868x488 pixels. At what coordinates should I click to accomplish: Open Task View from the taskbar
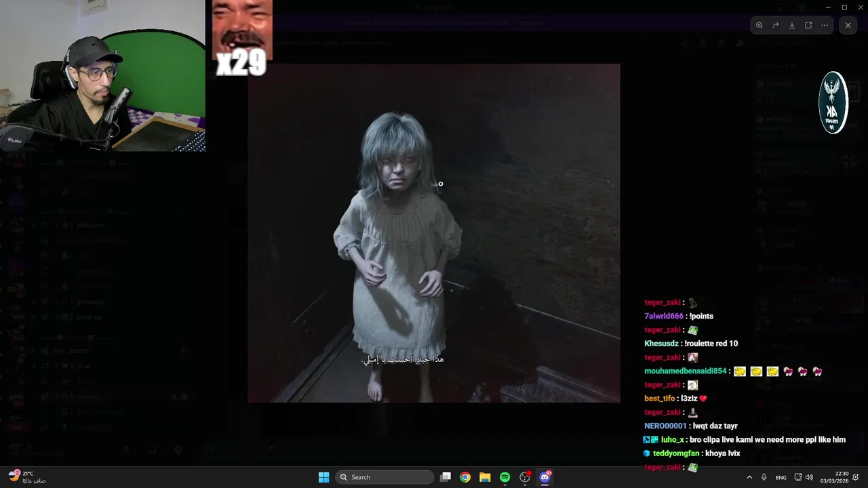pos(446,477)
